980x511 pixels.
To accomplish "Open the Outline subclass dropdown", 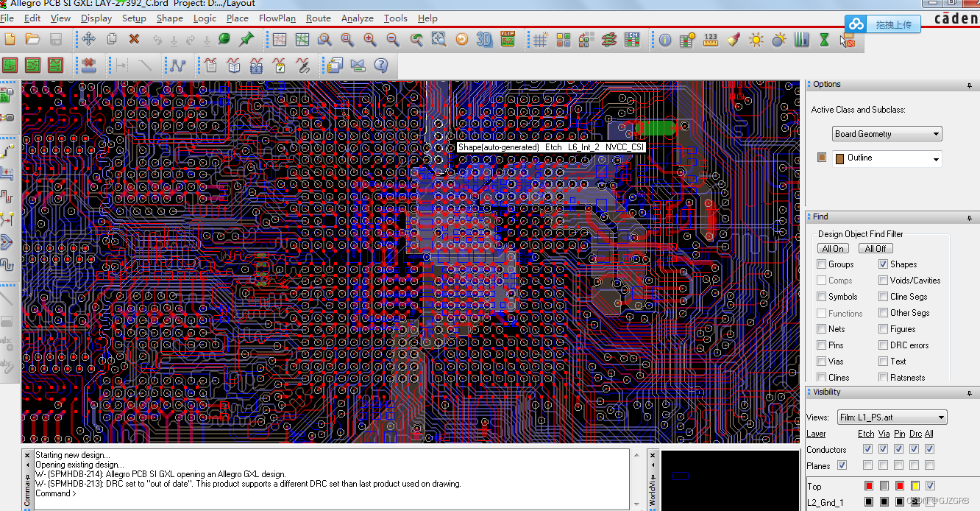I will point(937,158).
